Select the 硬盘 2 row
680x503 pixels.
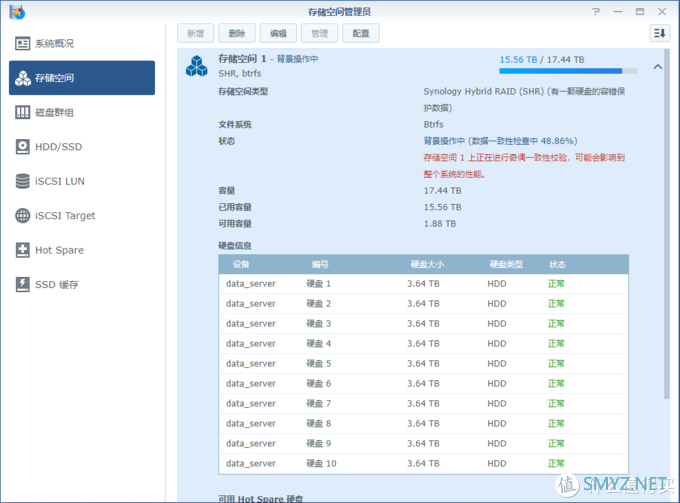coord(423,304)
